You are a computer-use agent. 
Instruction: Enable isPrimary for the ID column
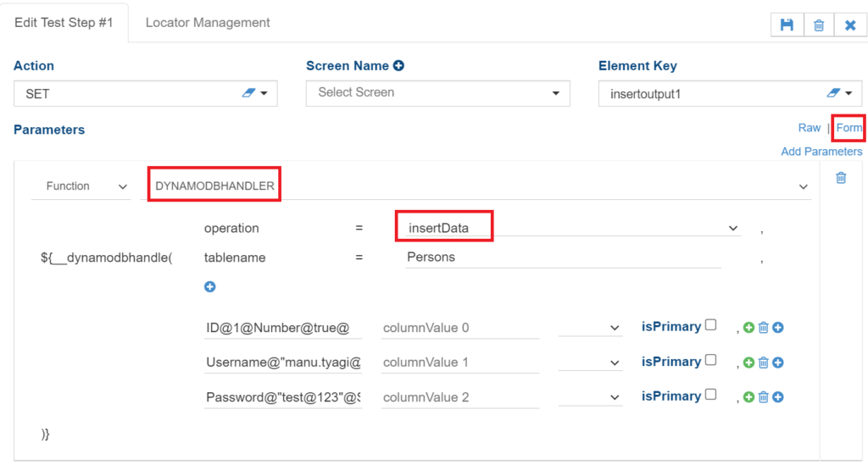710,325
